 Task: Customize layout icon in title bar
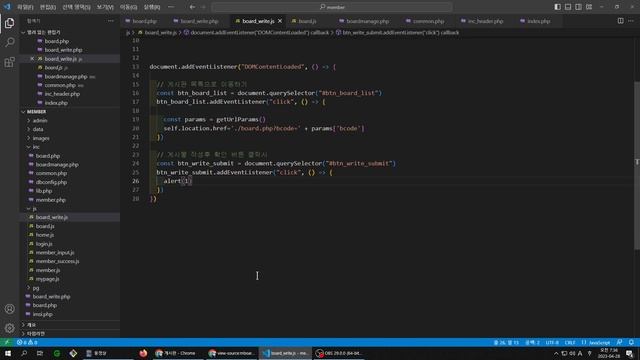point(589,7)
